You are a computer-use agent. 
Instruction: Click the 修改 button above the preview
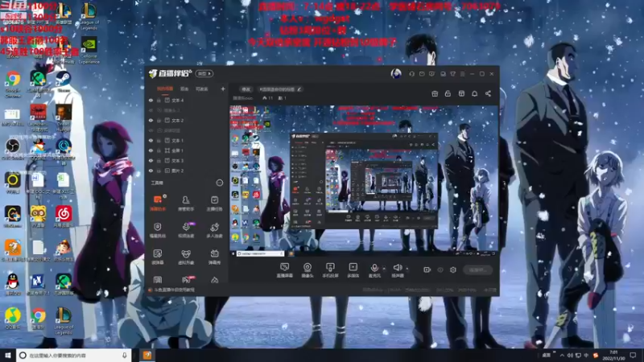246,89
